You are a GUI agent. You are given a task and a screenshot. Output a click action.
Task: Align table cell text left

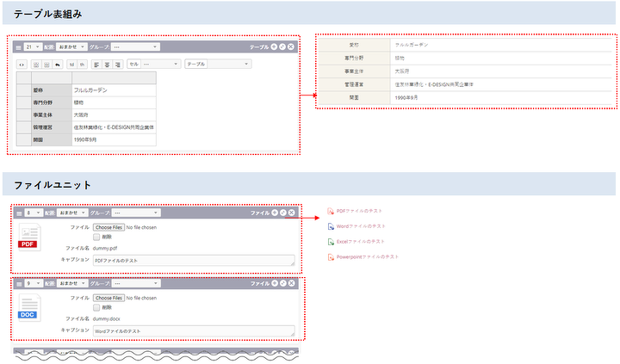(x=95, y=65)
